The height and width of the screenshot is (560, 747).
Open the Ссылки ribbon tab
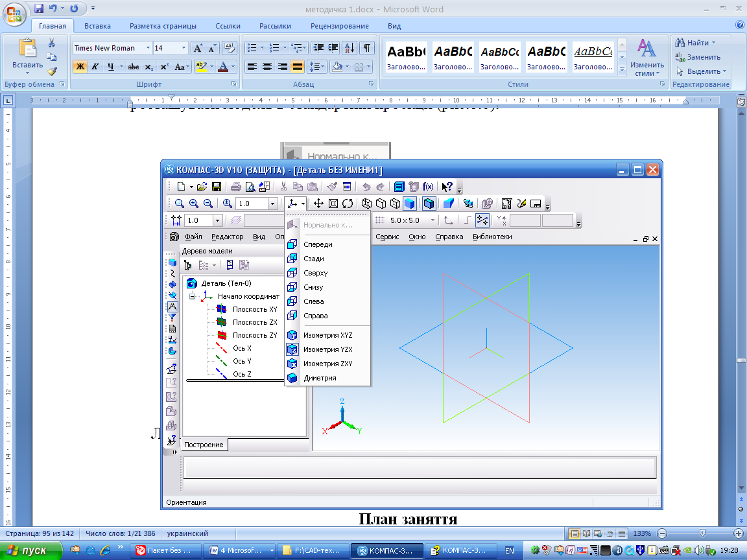[228, 26]
